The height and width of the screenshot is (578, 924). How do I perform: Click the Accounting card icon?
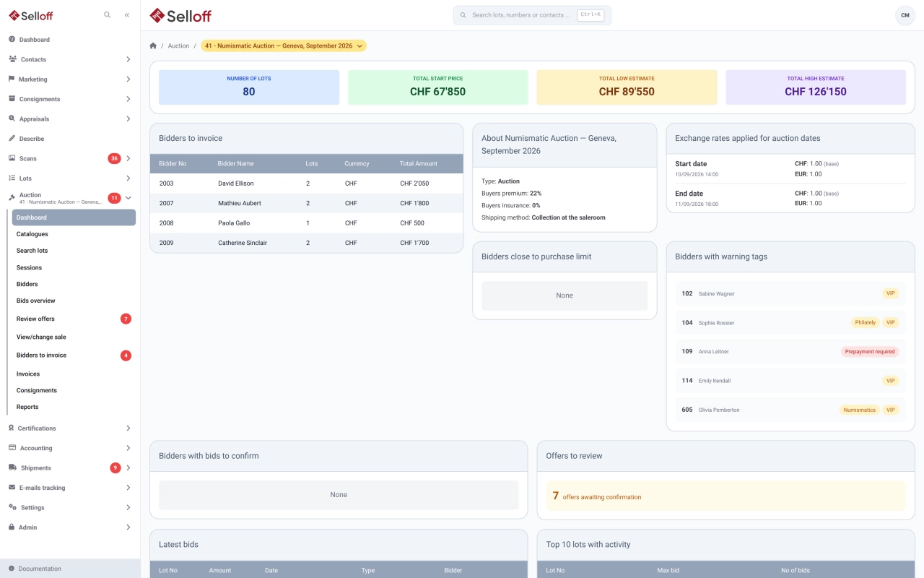point(12,448)
